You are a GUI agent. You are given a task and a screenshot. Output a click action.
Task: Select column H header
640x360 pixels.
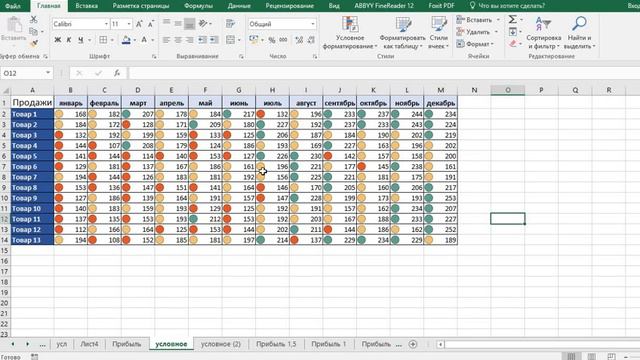pos(272,90)
